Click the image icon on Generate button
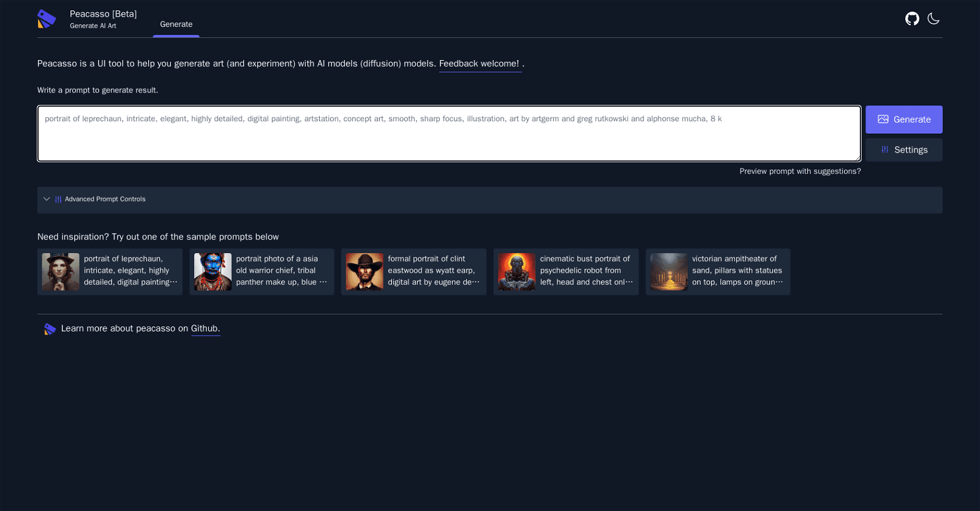Screen dimensions: 980x511 click(x=883, y=119)
